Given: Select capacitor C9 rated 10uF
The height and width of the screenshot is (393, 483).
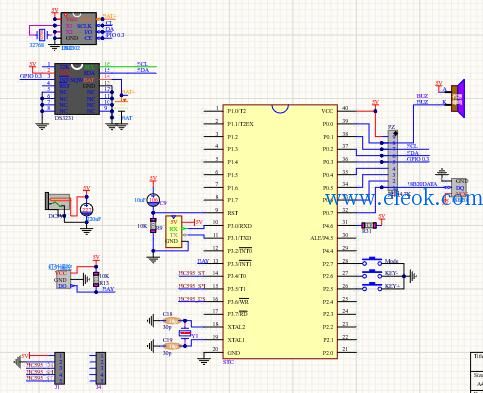Looking at the screenshot, I should pos(153,200).
